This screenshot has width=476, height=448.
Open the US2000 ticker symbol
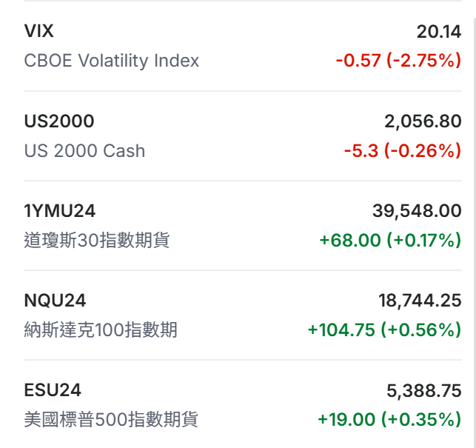click(x=59, y=121)
